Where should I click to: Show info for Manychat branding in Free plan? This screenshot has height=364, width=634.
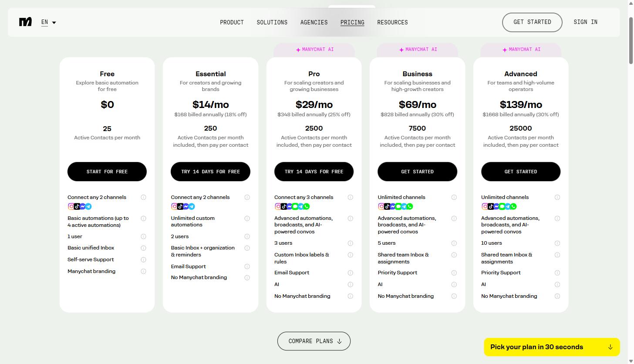(x=143, y=271)
